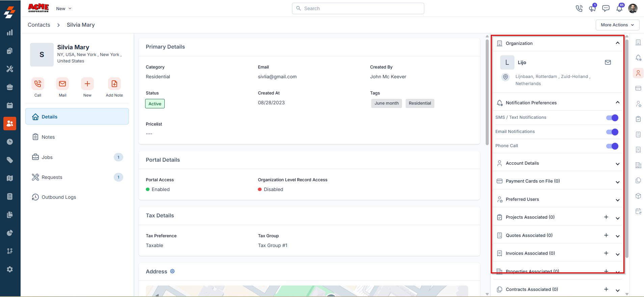Click the John Mc Keever creator name

click(388, 77)
